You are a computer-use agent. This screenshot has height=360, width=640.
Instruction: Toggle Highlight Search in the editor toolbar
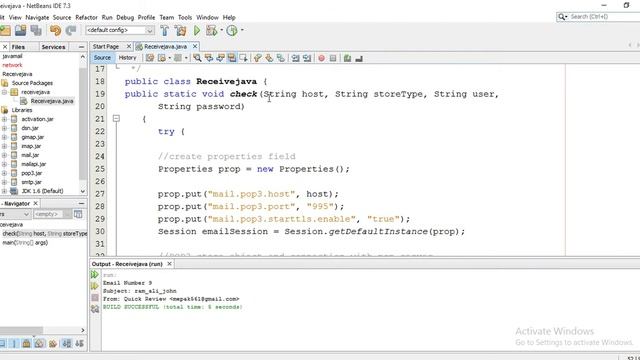(232, 58)
